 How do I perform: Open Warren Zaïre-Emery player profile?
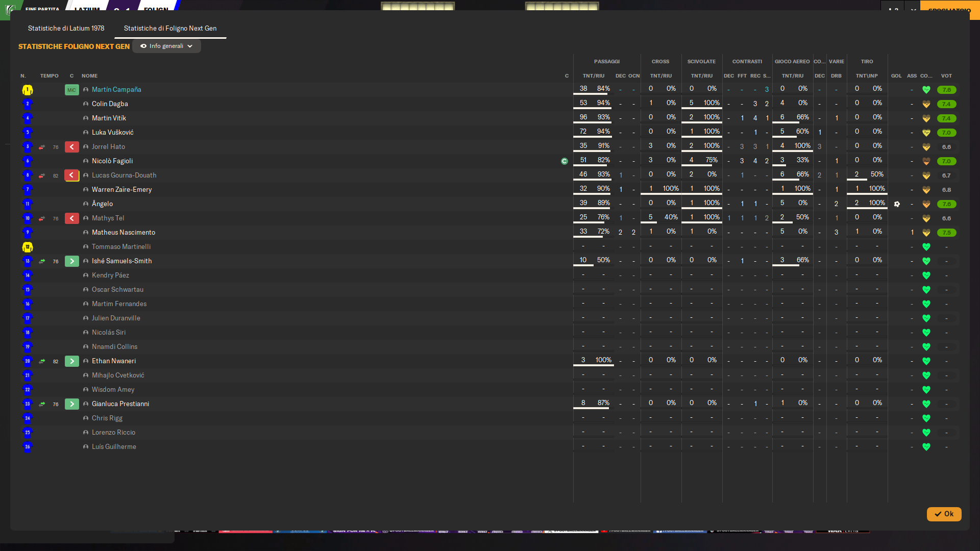tap(121, 190)
